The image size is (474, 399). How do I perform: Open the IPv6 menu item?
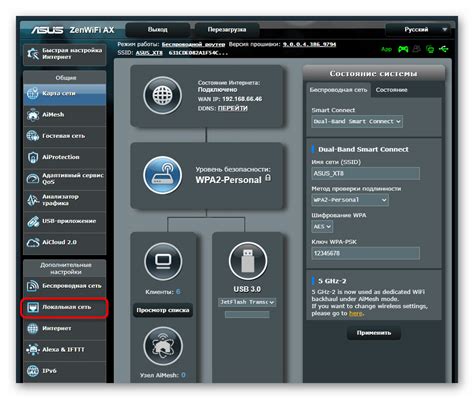coord(65,371)
